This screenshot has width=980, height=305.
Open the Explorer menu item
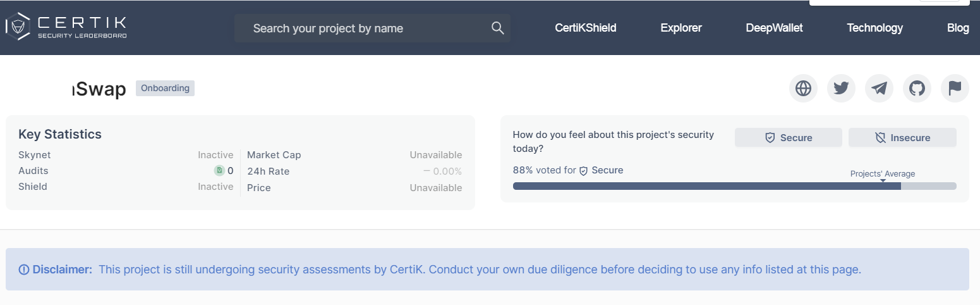(681, 28)
